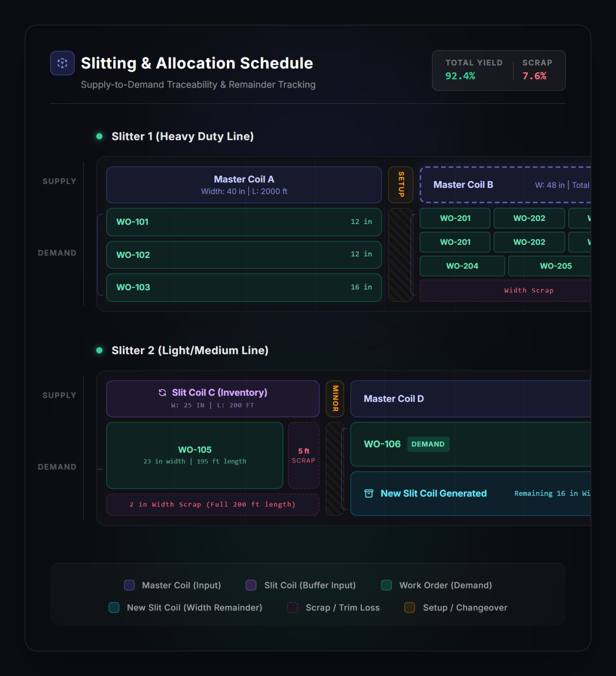616x676 pixels.
Task: Click the green status dot for Slitter 1
Action: [100, 136]
